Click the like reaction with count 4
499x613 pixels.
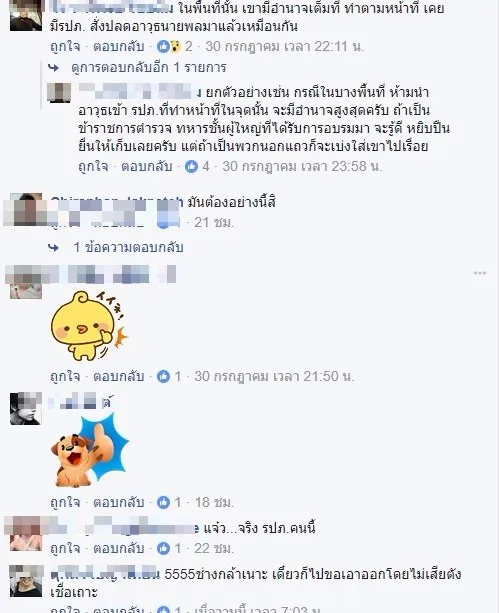tap(197, 167)
